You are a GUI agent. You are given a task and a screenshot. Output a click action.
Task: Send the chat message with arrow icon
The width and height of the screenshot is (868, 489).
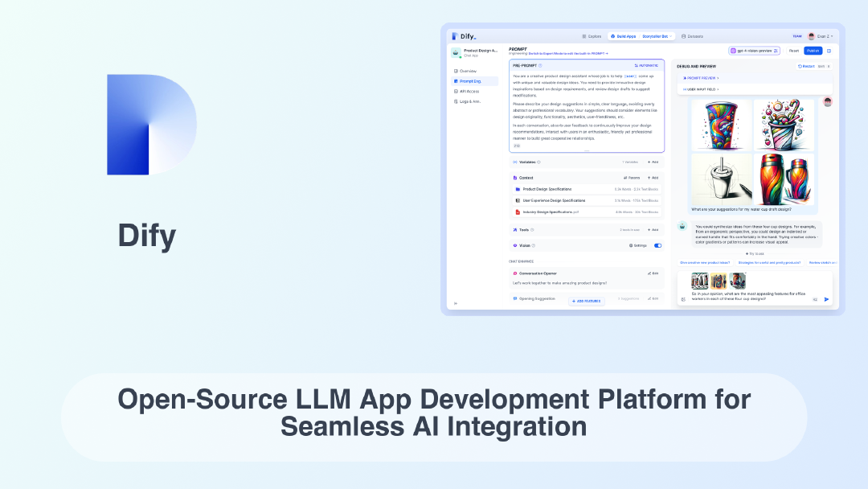pos(826,300)
